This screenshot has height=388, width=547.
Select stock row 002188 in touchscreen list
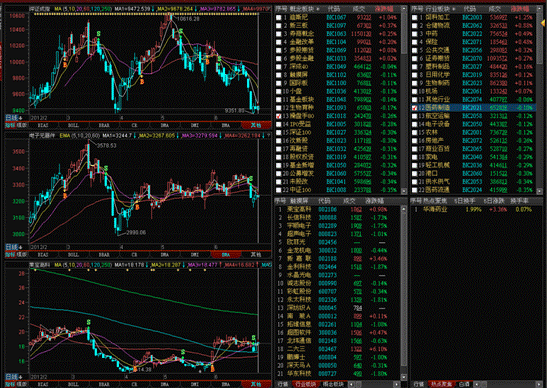click(337, 259)
